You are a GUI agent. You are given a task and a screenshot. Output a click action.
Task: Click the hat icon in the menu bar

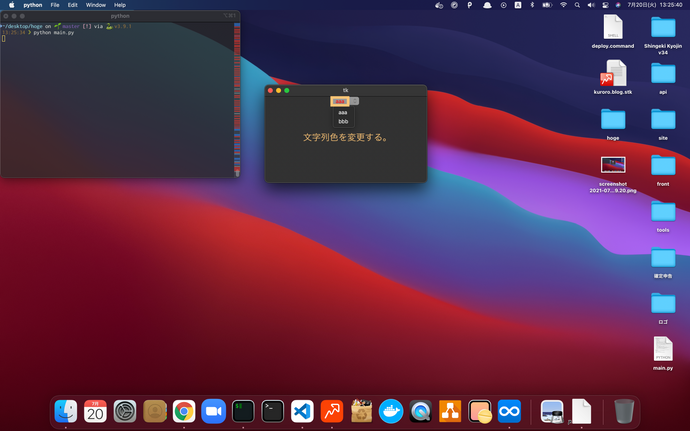(487, 5)
